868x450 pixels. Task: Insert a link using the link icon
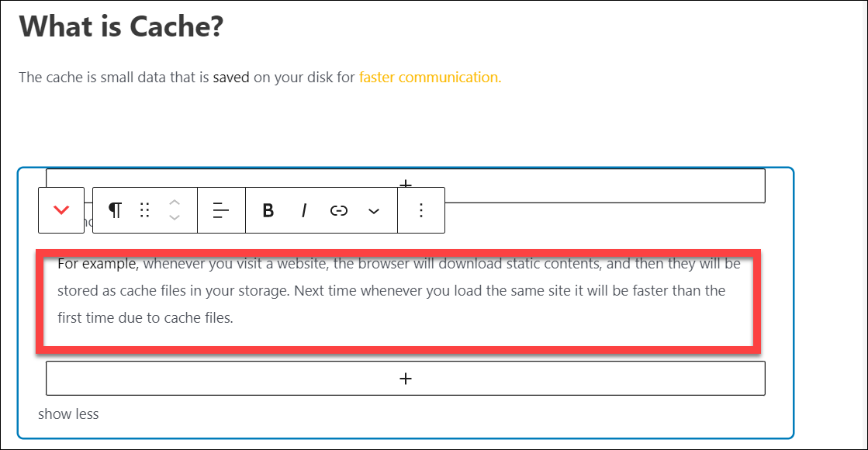coord(339,210)
